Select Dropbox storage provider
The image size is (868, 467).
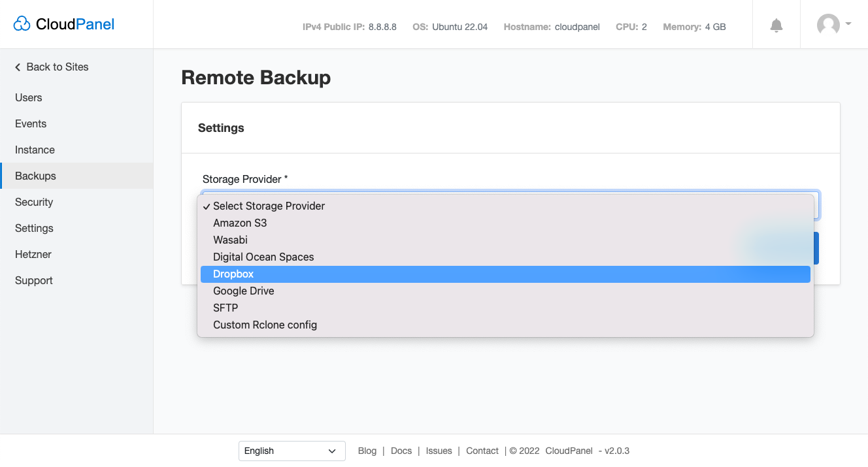[x=505, y=274]
